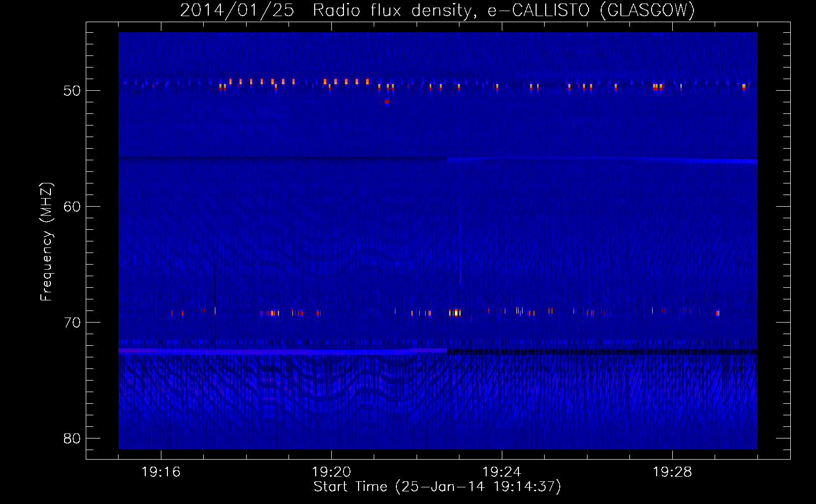Click the 80 frequency tick label
The height and width of the screenshot is (504, 816).
click(72, 438)
